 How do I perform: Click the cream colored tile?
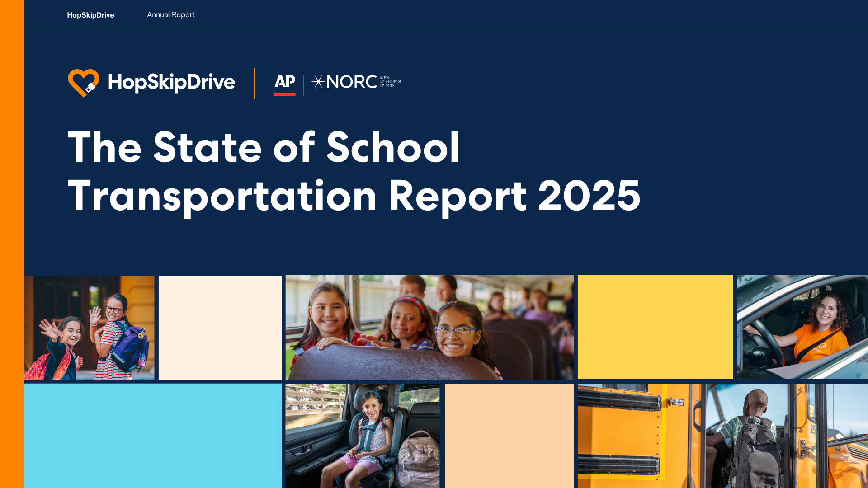(220, 328)
